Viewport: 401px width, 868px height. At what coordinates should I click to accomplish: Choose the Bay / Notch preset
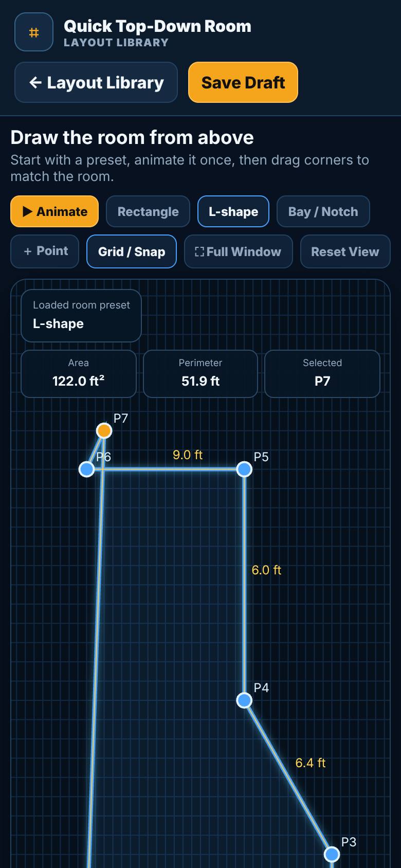[x=323, y=211]
